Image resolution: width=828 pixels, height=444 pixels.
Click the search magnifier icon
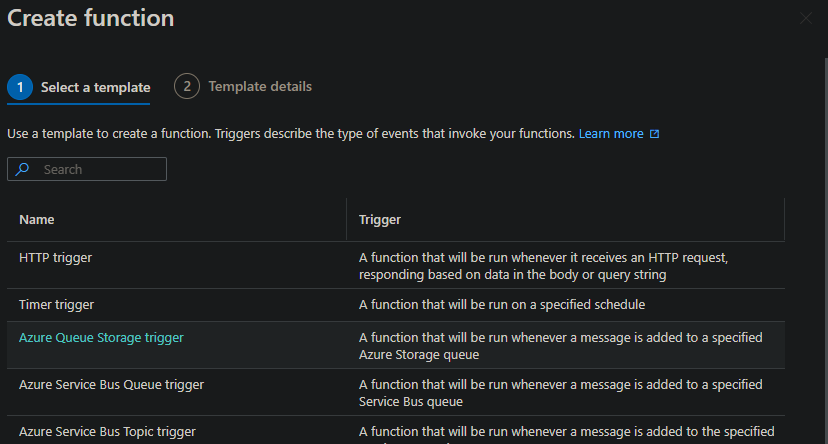23,169
